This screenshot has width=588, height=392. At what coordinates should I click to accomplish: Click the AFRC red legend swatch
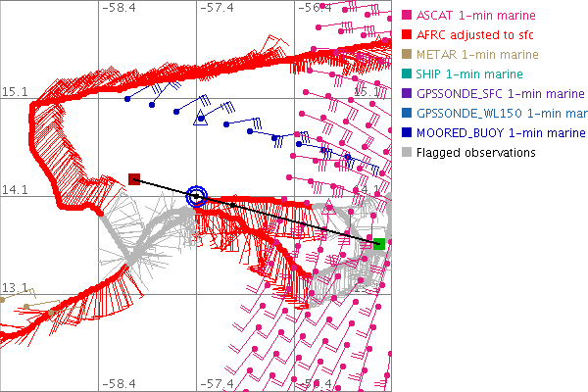407,34
